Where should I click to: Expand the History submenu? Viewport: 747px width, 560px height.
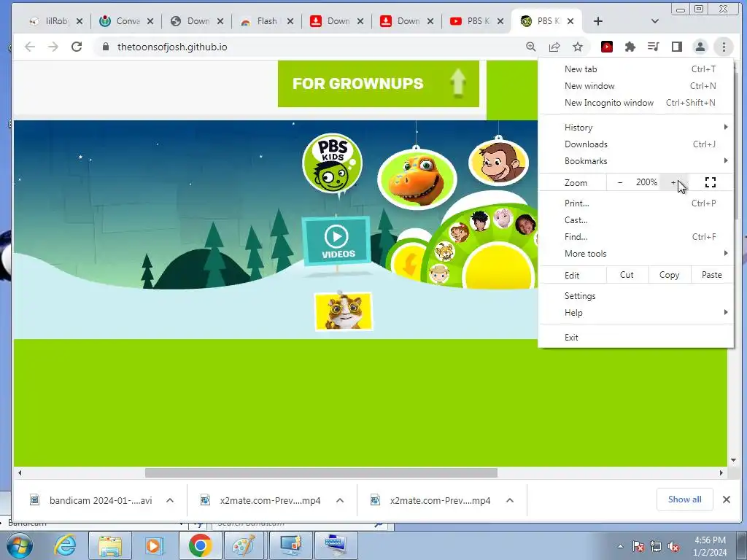636,127
